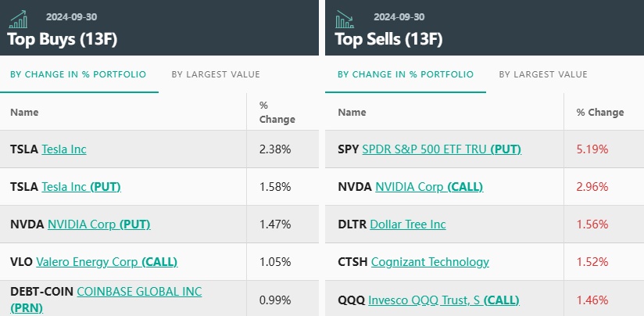The height and width of the screenshot is (316, 644).
Task: Click the Top Sells chart icon
Action: (345, 18)
